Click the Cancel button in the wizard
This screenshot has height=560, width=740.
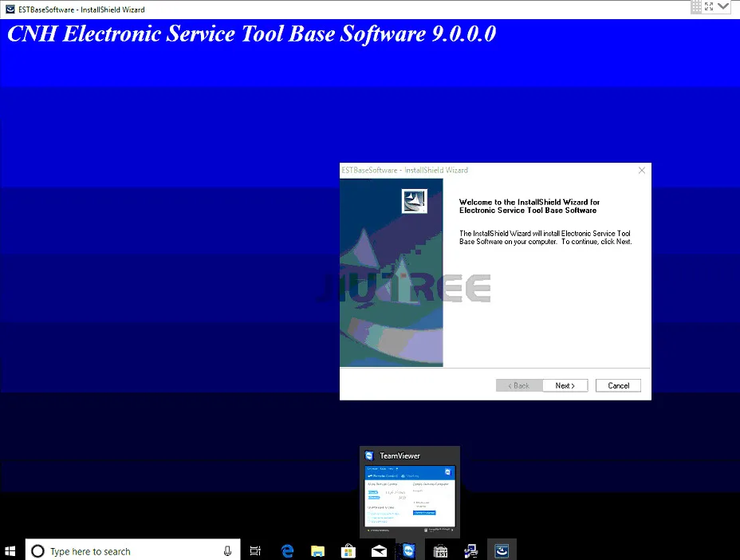click(618, 385)
